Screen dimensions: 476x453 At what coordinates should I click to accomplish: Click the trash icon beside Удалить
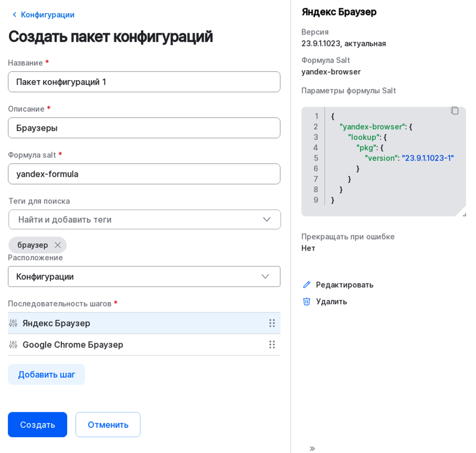pyautogui.click(x=307, y=301)
